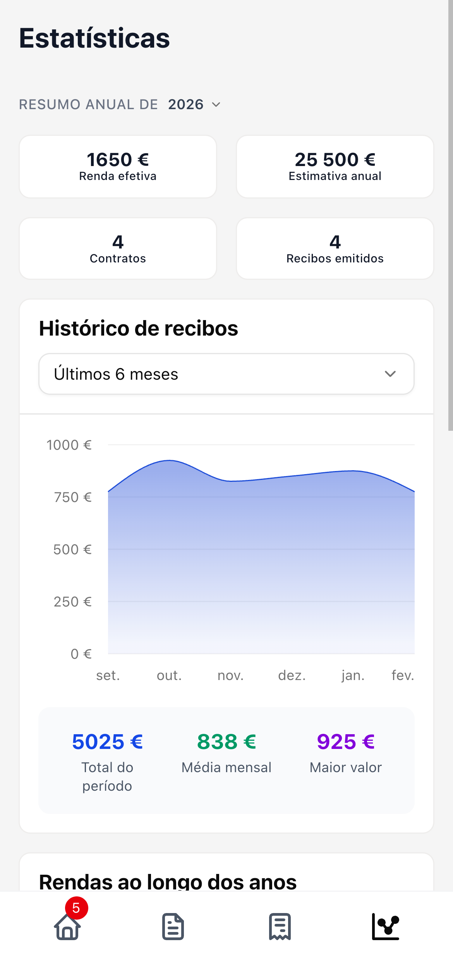Viewport: 453px width, 980px height.
Task: Open the Contratos count card
Action: tap(118, 248)
